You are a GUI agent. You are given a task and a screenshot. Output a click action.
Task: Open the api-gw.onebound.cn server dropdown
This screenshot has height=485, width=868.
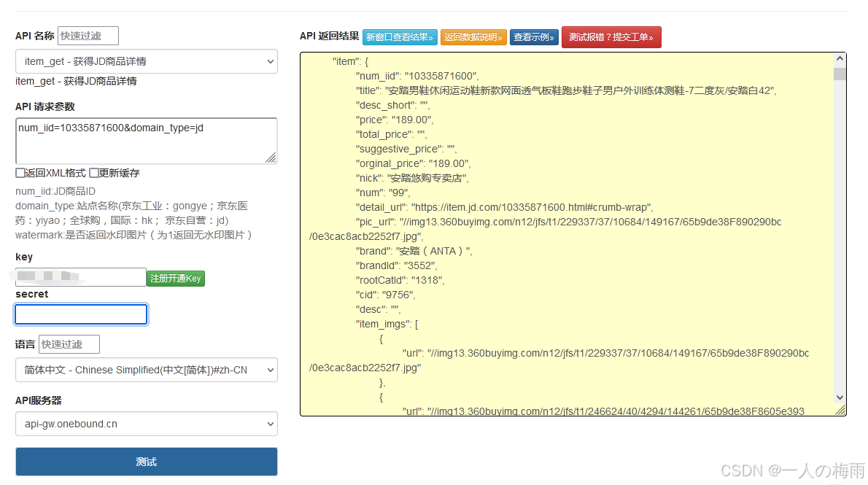(146, 424)
